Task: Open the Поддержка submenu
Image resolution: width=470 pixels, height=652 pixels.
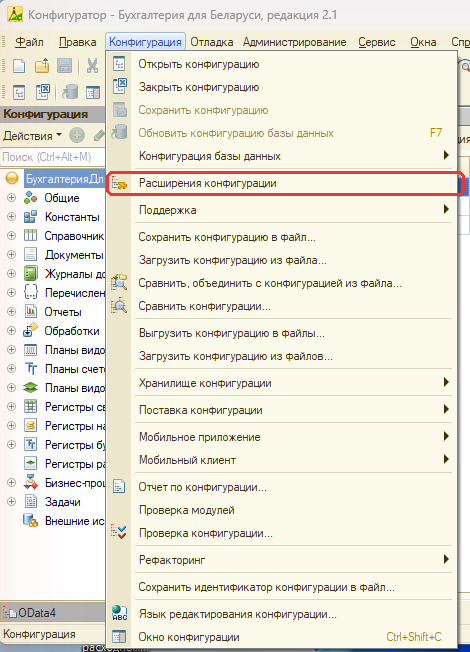Action: (282, 210)
